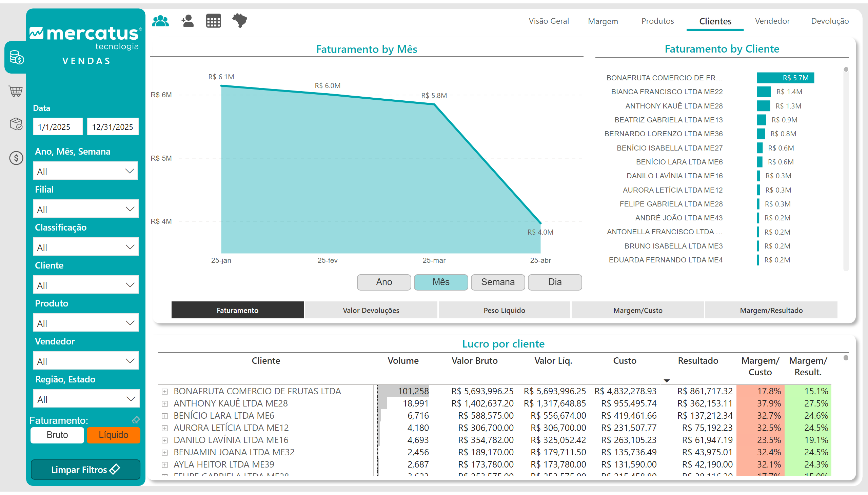Select the Margem/Custo metric button
This screenshot has height=495, width=868.
click(x=637, y=311)
